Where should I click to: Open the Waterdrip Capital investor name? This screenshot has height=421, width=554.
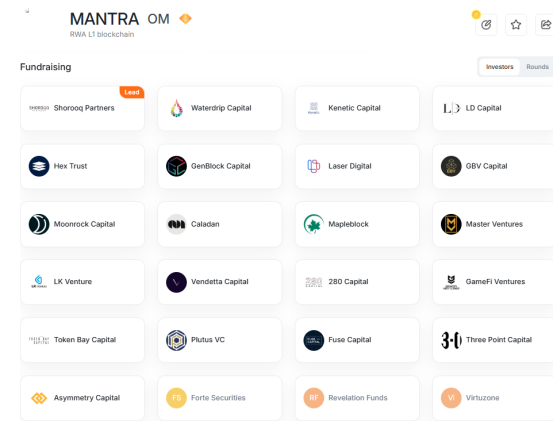[x=221, y=108]
